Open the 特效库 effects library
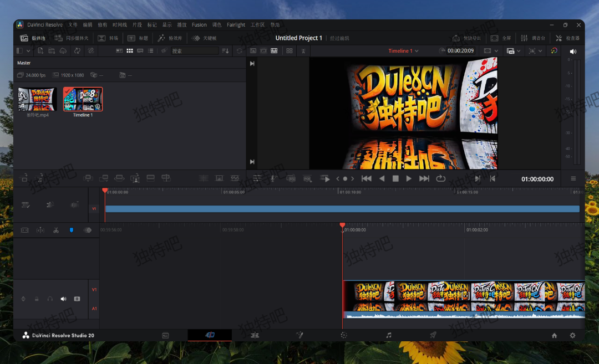This screenshot has height=364, width=599. click(170, 38)
